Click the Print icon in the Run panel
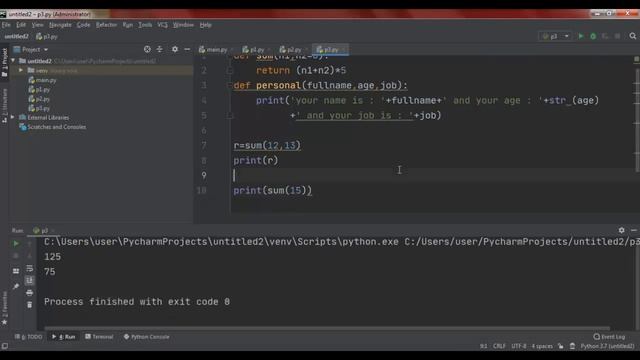This screenshot has width=640, height=360. [x=29, y=293]
